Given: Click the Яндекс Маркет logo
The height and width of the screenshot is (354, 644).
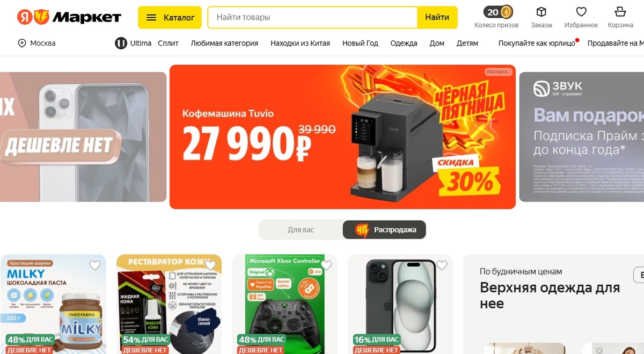Looking at the screenshot, I should [x=69, y=17].
